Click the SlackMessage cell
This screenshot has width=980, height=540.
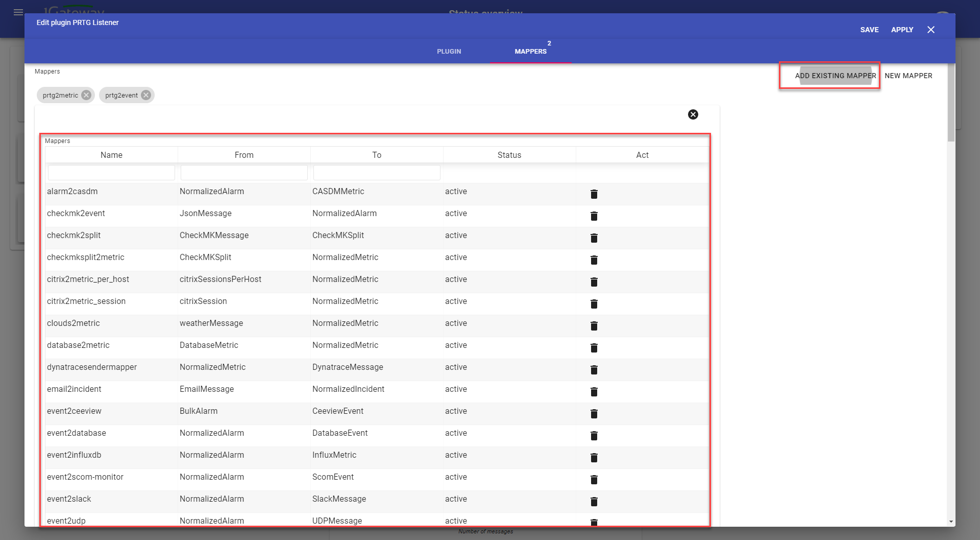point(339,499)
